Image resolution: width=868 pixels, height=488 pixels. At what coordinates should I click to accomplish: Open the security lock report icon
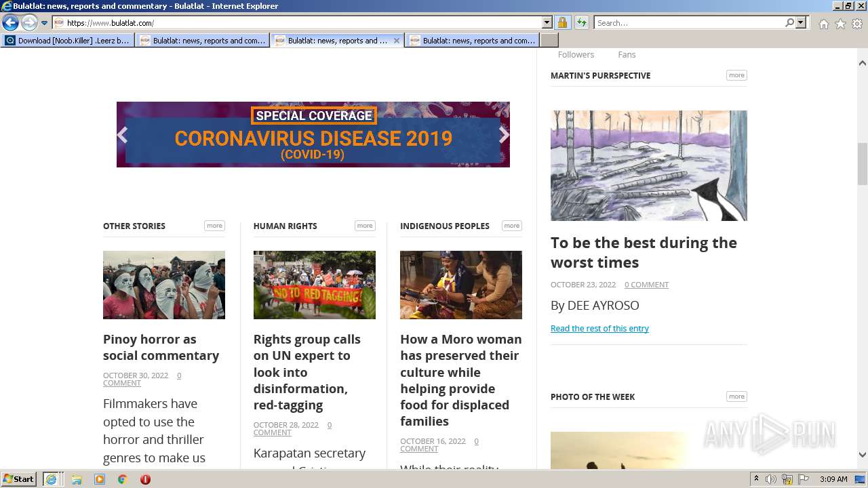562,23
